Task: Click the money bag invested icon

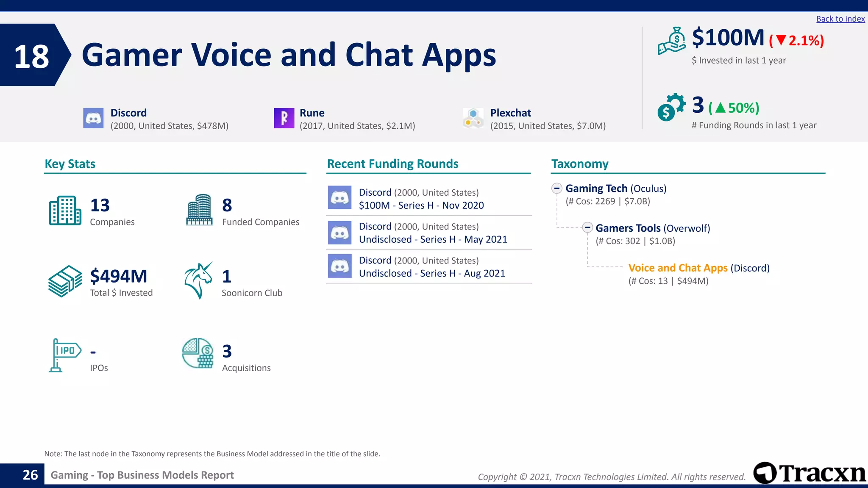Action: [x=672, y=41]
